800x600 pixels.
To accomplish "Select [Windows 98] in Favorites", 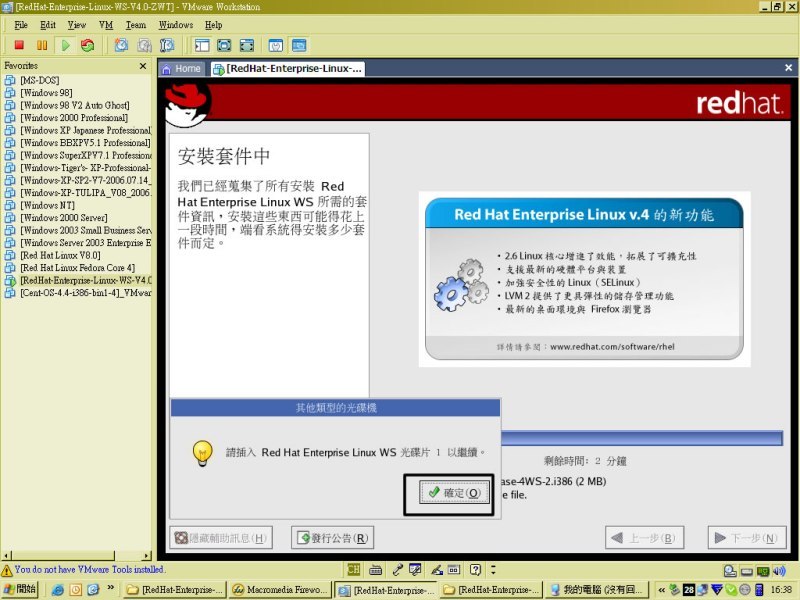I will coord(46,93).
